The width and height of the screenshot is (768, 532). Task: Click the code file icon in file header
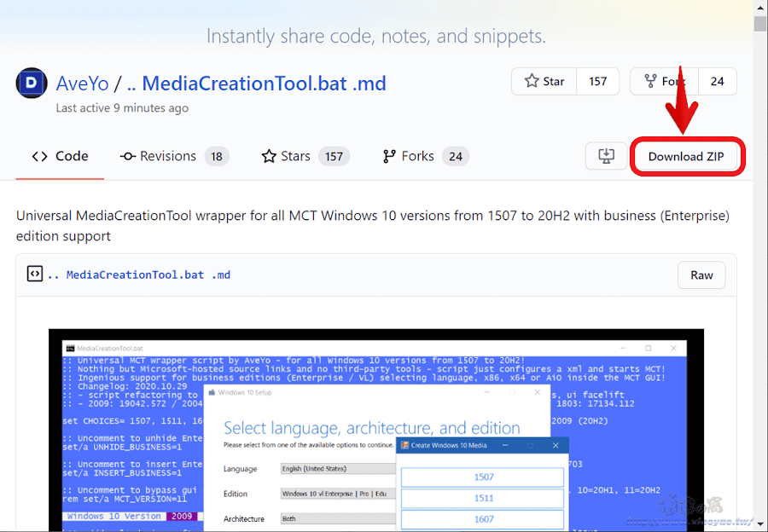[x=35, y=274]
